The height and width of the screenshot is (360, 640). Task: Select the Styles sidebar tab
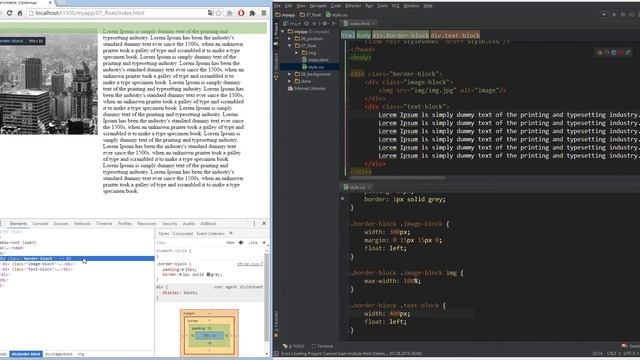coord(163,233)
